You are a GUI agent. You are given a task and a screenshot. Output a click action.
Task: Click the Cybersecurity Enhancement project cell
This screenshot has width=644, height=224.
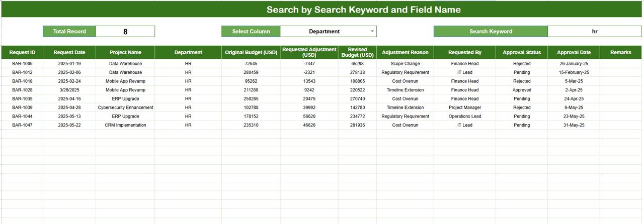click(125, 107)
